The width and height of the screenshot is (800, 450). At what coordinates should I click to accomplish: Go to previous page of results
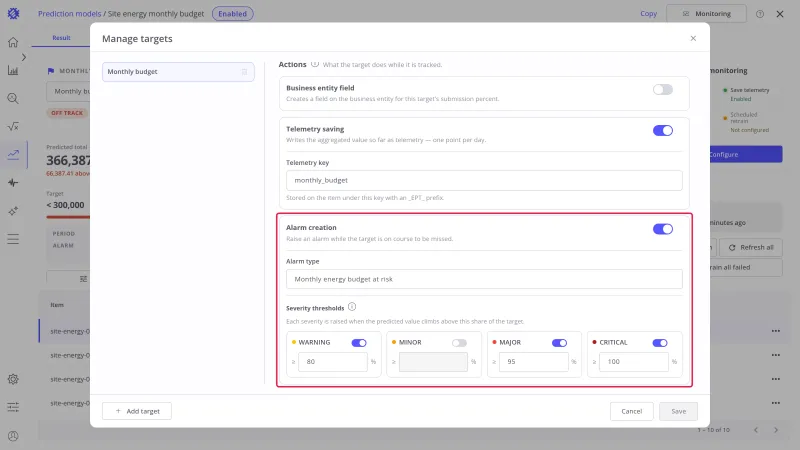coord(756,430)
